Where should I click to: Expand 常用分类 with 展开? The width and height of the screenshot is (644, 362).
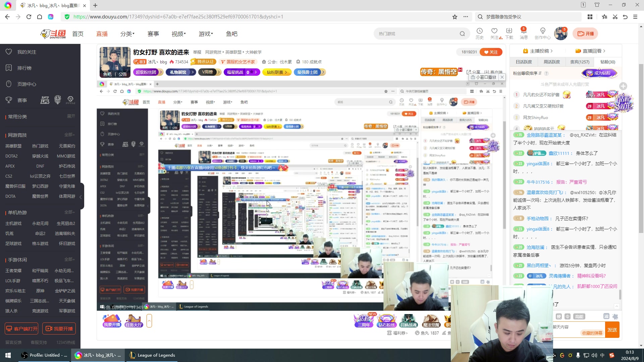click(71, 116)
